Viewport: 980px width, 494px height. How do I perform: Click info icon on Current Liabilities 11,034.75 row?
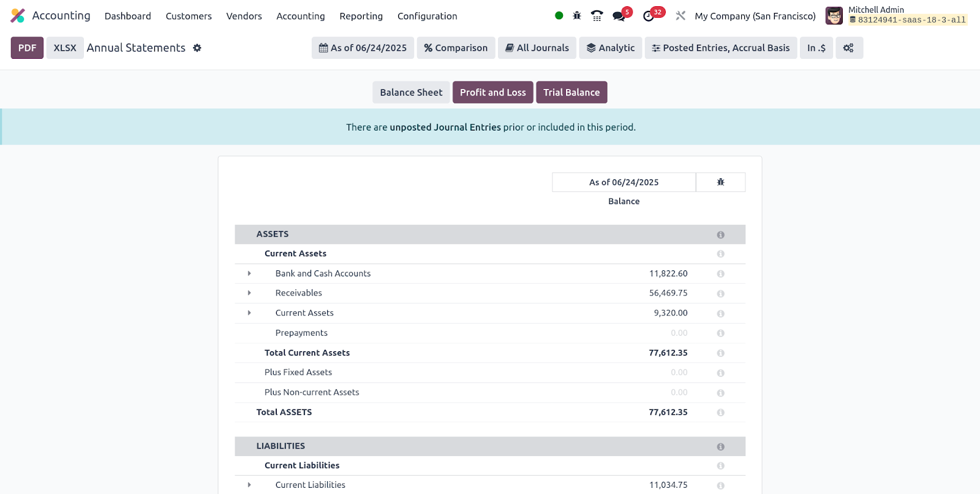720,485
